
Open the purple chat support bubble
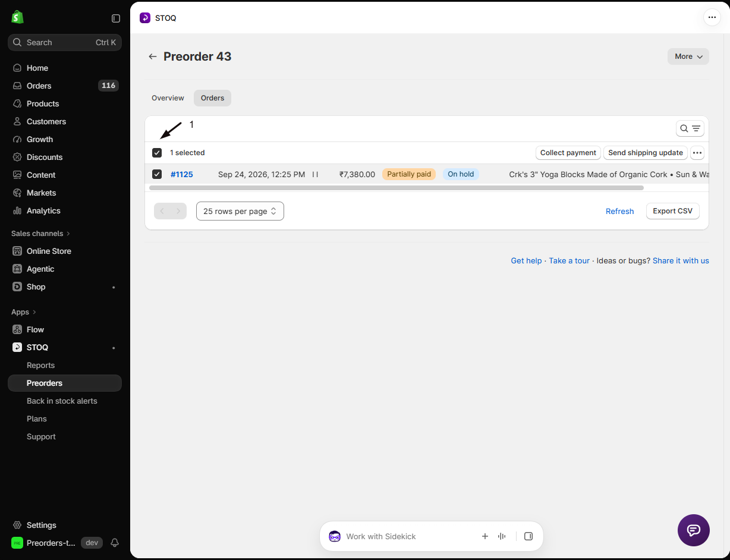point(694,530)
